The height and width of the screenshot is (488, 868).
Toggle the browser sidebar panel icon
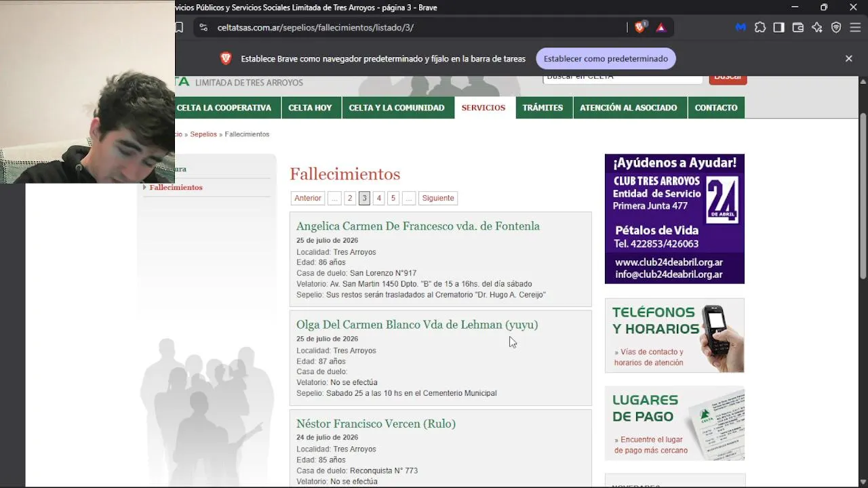[778, 28]
